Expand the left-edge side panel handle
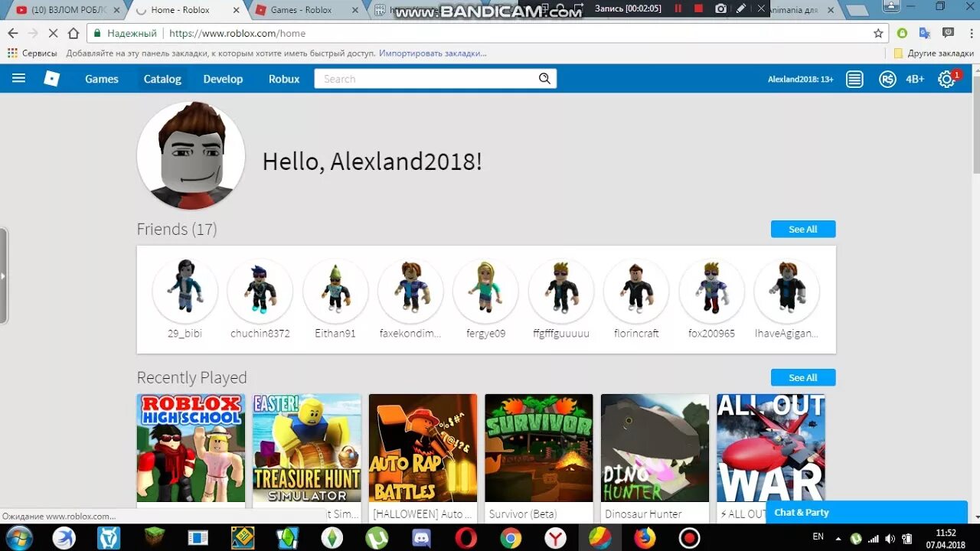This screenshot has height=551, width=980. coord(3,275)
